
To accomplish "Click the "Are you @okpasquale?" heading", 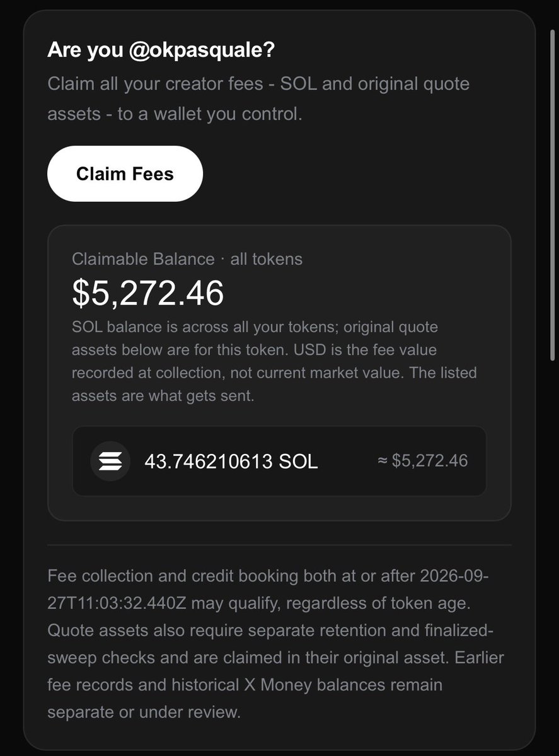I will [161, 50].
